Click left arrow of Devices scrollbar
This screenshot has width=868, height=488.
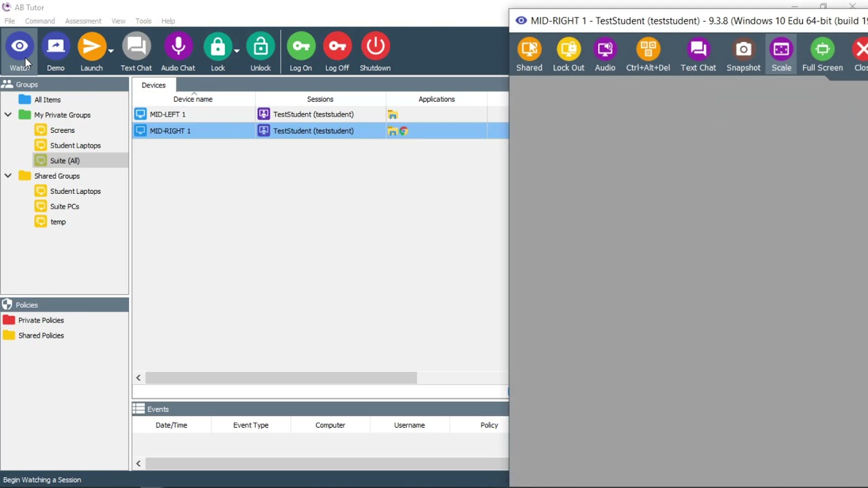(138, 378)
